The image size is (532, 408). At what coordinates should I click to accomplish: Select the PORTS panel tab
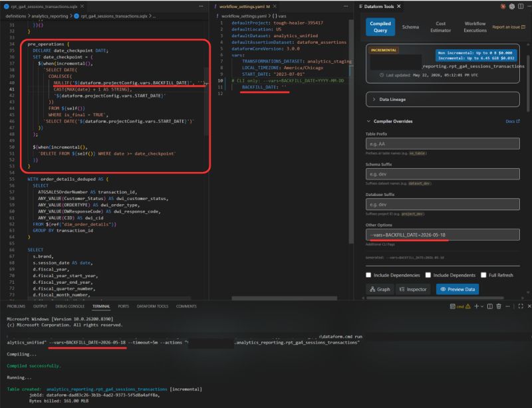(123, 306)
